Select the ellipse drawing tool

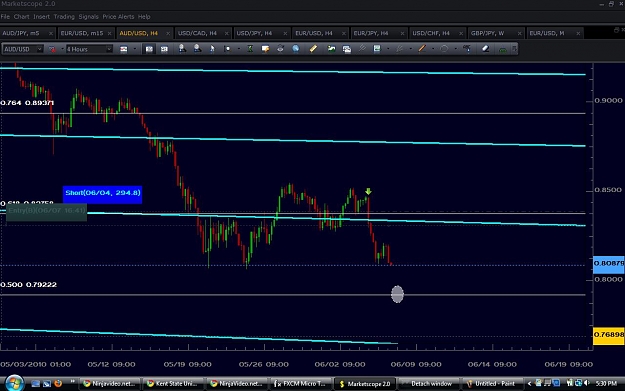point(444,49)
